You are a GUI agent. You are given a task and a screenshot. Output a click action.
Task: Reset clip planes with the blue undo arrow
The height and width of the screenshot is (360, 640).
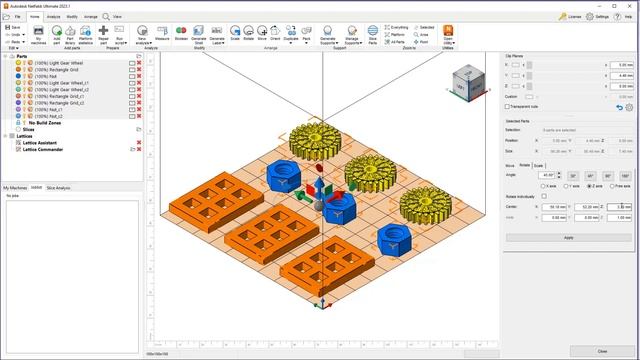[x=619, y=107]
